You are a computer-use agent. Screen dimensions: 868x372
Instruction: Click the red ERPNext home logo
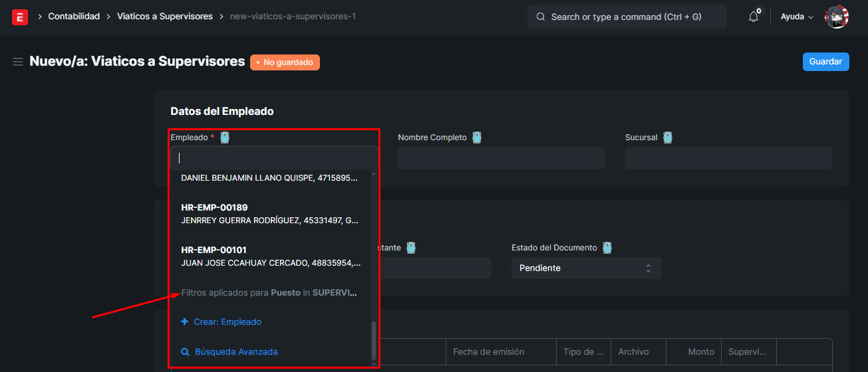20,17
